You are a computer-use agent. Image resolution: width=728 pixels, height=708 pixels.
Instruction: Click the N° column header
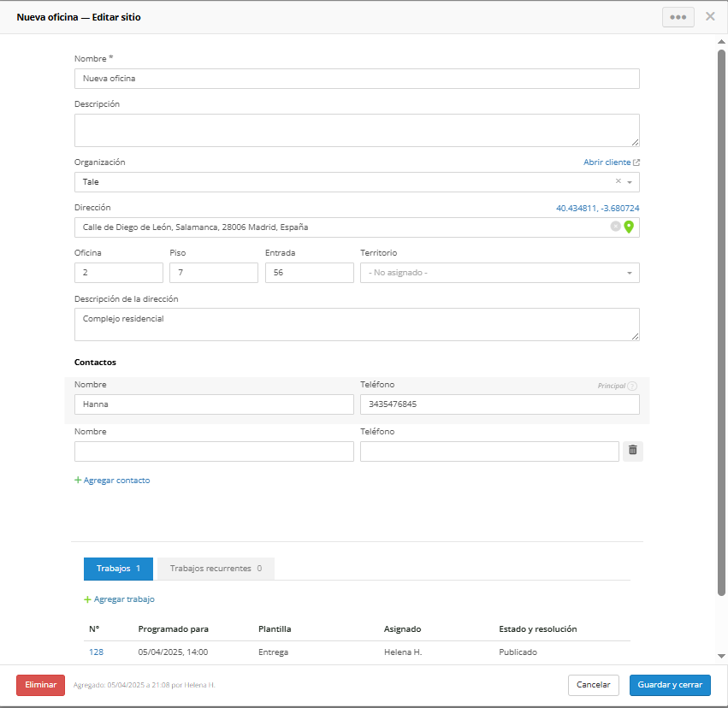click(x=94, y=629)
